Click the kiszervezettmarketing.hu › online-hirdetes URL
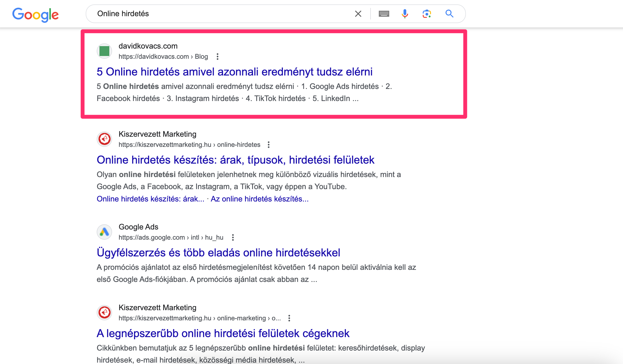This screenshot has height=364, width=623. (189, 145)
